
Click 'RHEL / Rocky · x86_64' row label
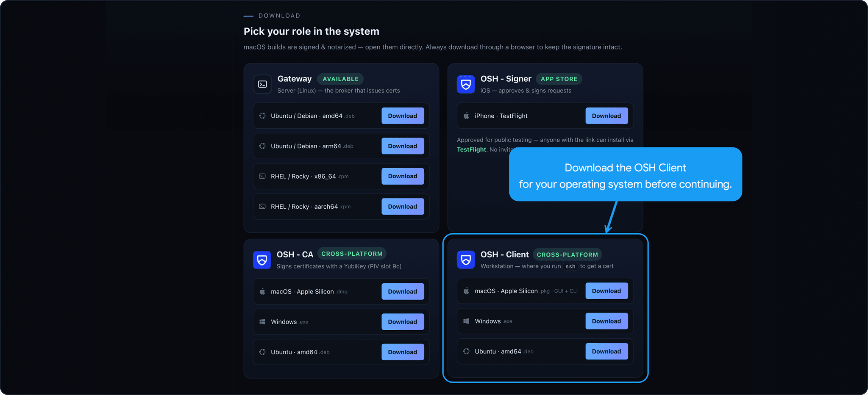[x=303, y=176]
